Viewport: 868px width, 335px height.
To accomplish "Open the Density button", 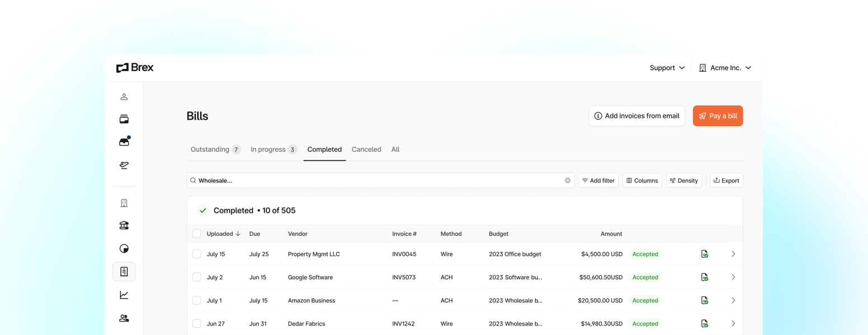I will pos(684,180).
